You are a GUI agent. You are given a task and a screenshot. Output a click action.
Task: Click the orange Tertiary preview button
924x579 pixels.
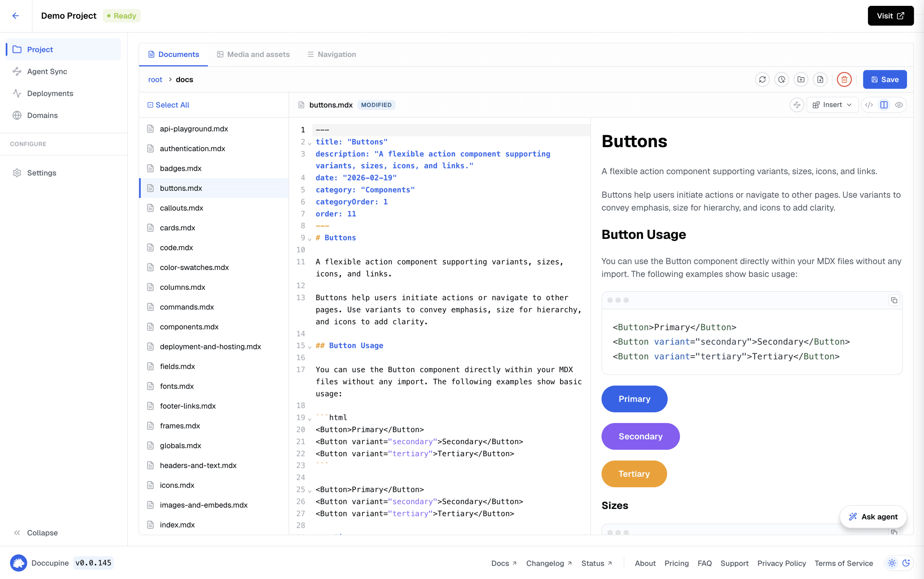634,474
